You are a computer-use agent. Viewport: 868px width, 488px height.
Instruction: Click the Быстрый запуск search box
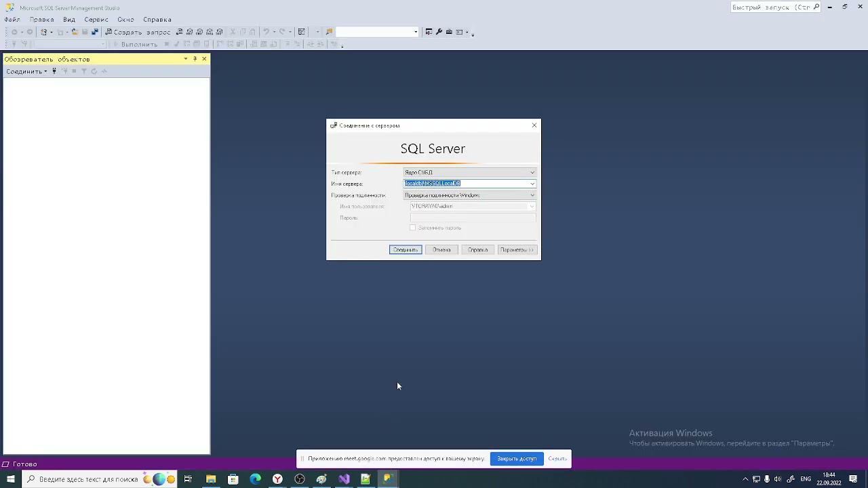click(776, 7)
